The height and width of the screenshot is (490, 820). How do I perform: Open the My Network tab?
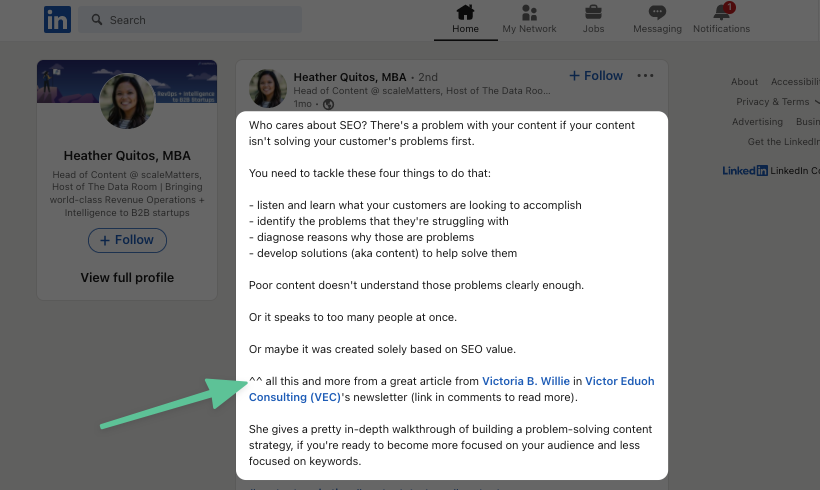click(x=529, y=20)
